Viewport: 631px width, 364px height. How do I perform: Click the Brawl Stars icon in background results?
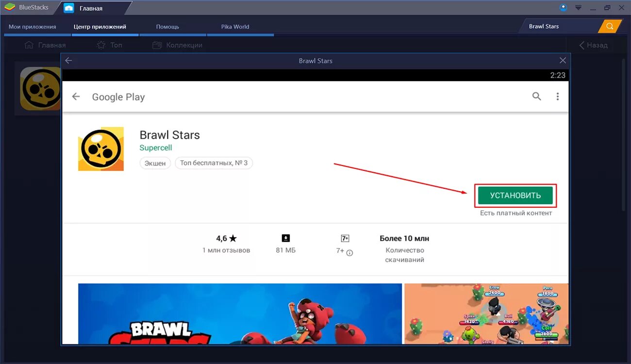pyautogui.click(x=40, y=88)
